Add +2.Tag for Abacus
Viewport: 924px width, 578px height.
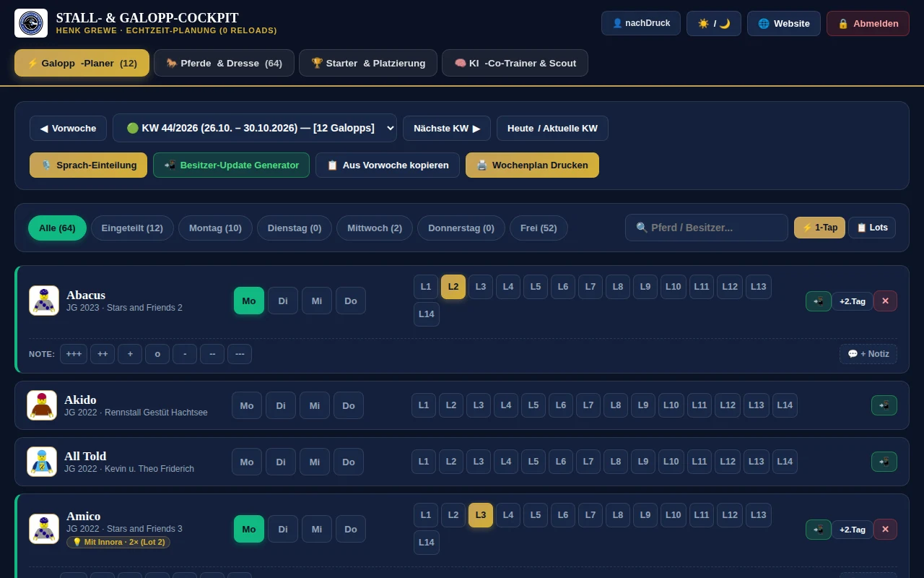point(853,301)
